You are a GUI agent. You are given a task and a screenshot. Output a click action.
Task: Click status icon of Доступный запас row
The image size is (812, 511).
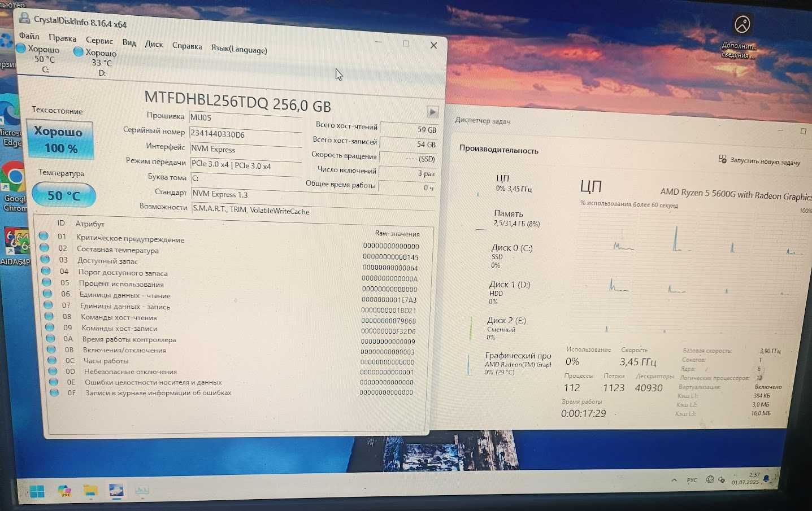click(45, 259)
